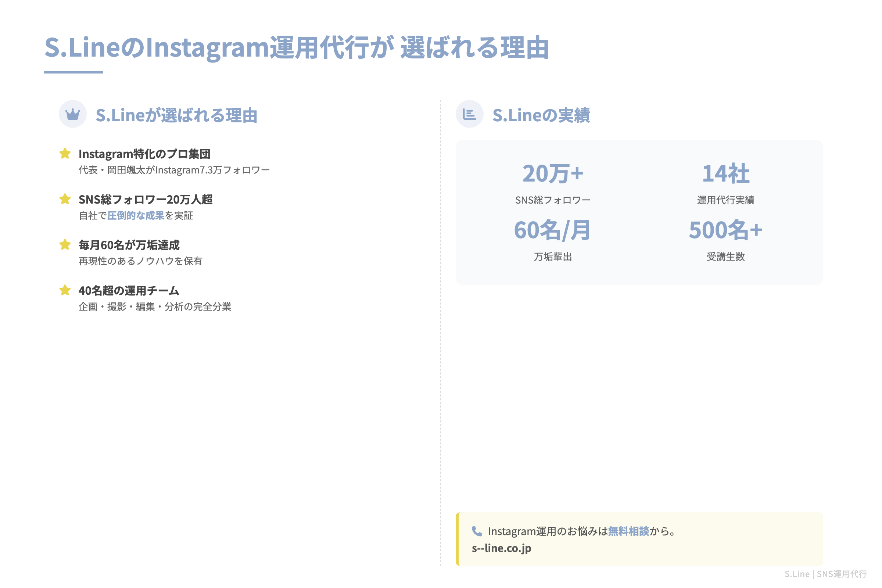Click the highlighted 圧倒的な成果 text

pos(136,216)
